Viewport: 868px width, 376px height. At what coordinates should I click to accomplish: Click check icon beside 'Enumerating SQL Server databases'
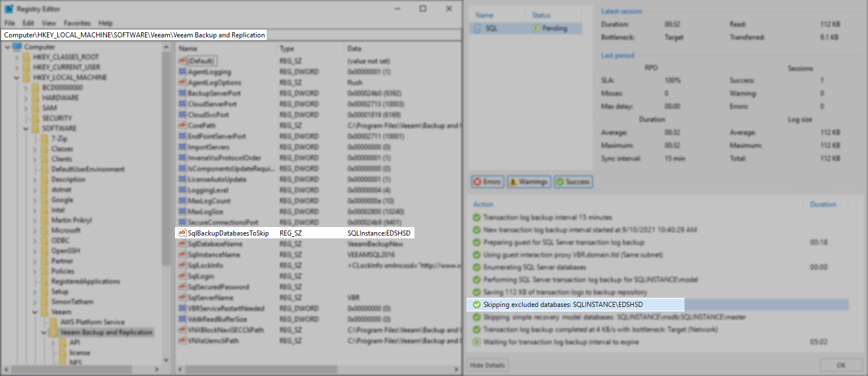pyautogui.click(x=476, y=267)
